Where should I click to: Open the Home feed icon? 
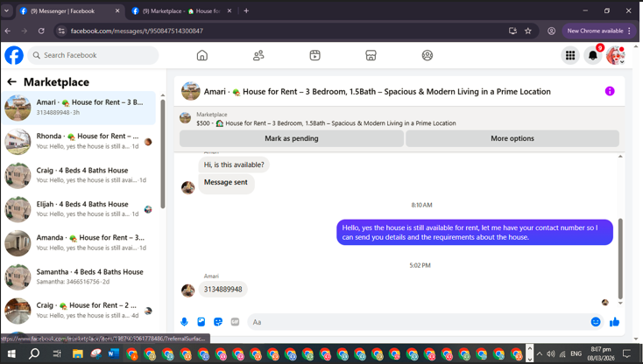point(202,55)
